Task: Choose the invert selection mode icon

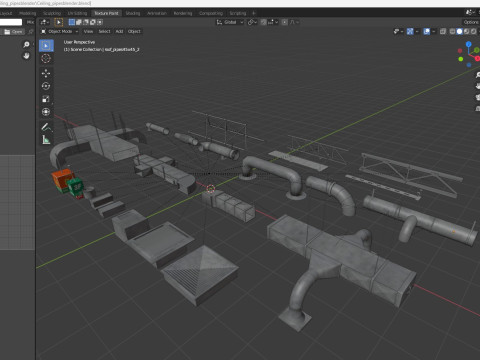Action: pos(93,22)
